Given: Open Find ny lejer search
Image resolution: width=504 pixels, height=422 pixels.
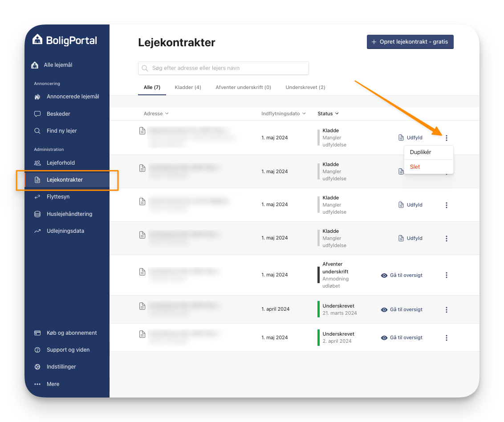Looking at the screenshot, I should (61, 131).
